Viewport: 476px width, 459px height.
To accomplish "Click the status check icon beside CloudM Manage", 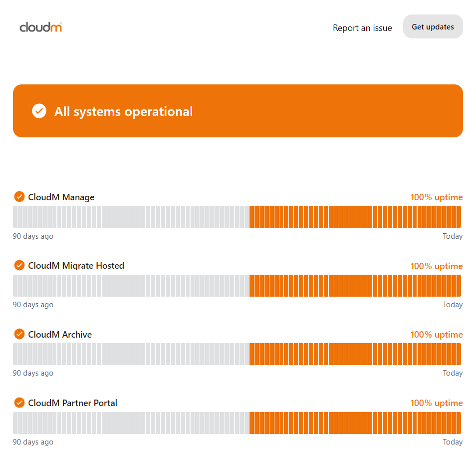I will (x=19, y=197).
